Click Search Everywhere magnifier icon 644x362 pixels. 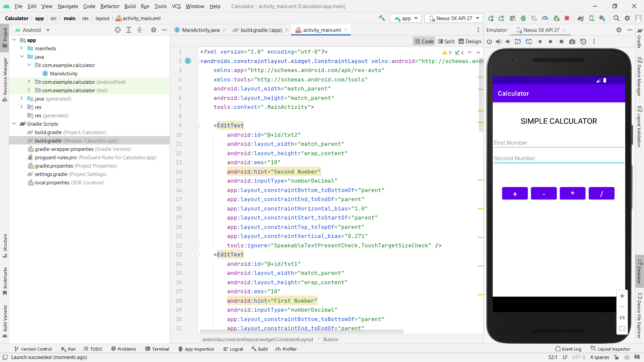point(616,18)
